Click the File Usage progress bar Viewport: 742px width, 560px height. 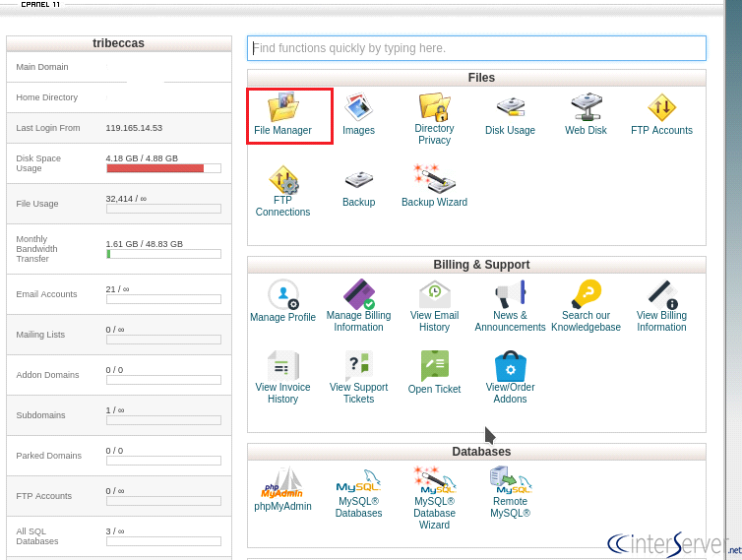[x=163, y=209]
